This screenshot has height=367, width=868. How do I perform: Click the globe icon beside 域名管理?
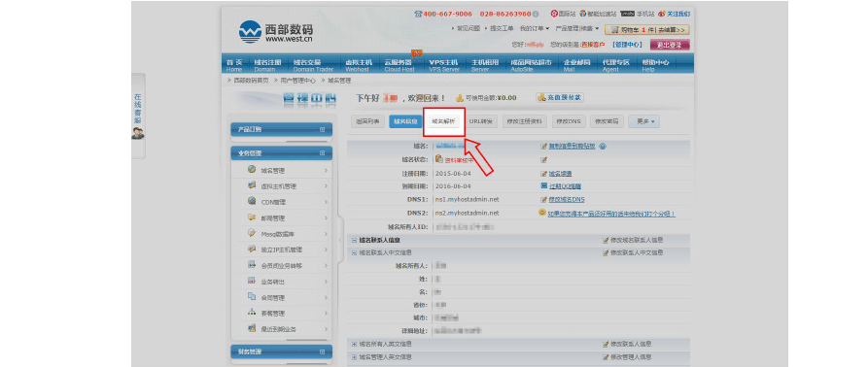[x=252, y=170]
